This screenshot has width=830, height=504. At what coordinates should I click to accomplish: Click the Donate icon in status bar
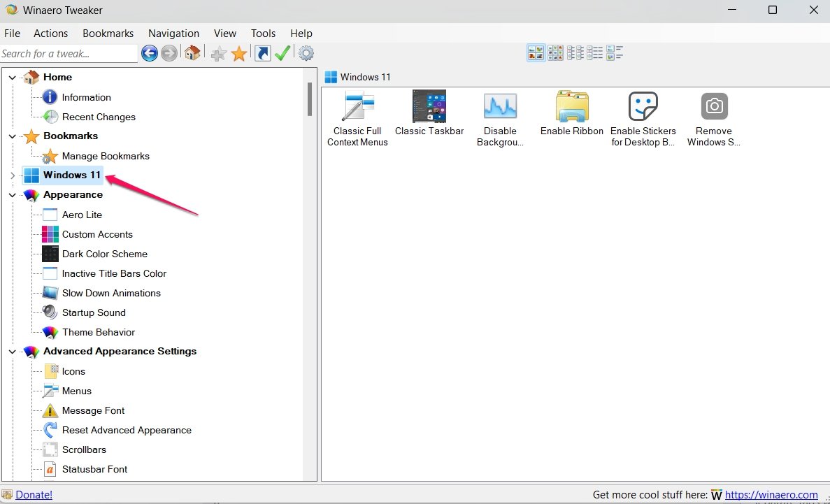pyautogui.click(x=7, y=494)
